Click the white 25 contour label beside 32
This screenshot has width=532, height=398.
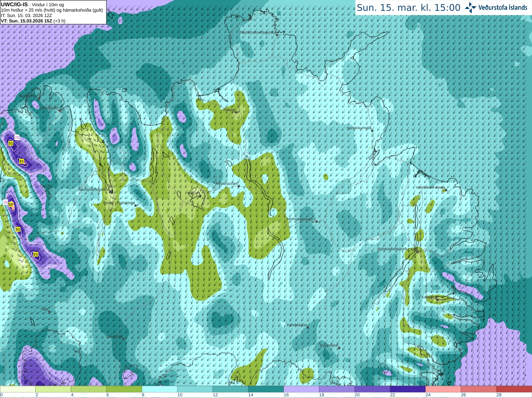tap(5, 202)
